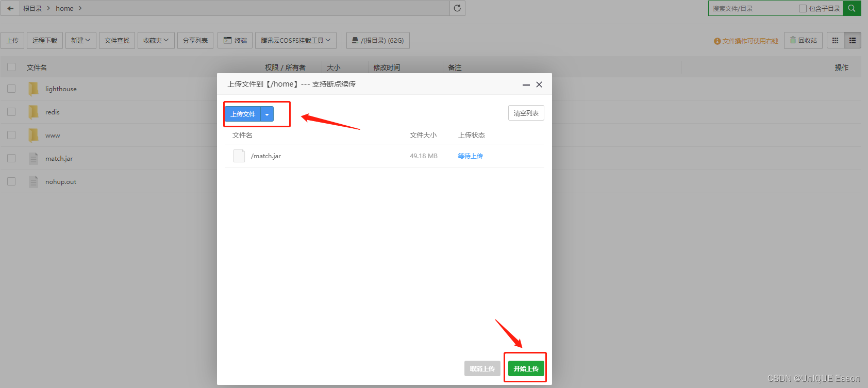Click the 等待上传 status link
868x388 pixels.
[x=470, y=156]
